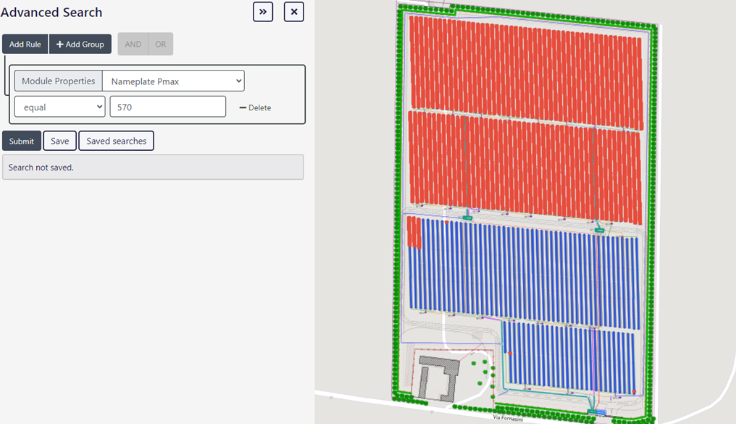The height and width of the screenshot is (424, 736).
Task: Add a new rule group
Action: click(80, 44)
